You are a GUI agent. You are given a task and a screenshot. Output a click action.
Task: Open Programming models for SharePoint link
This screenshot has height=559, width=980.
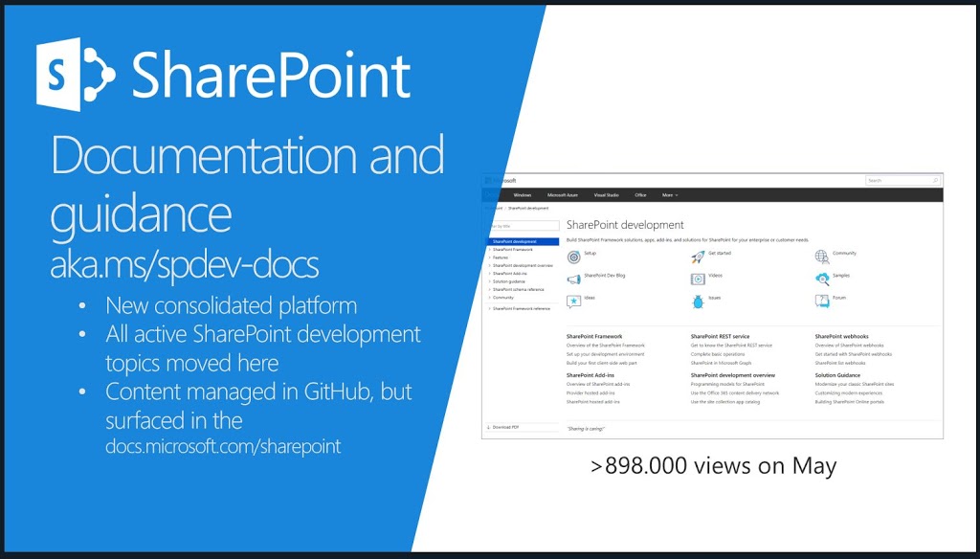pyautogui.click(x=727, y=385)
